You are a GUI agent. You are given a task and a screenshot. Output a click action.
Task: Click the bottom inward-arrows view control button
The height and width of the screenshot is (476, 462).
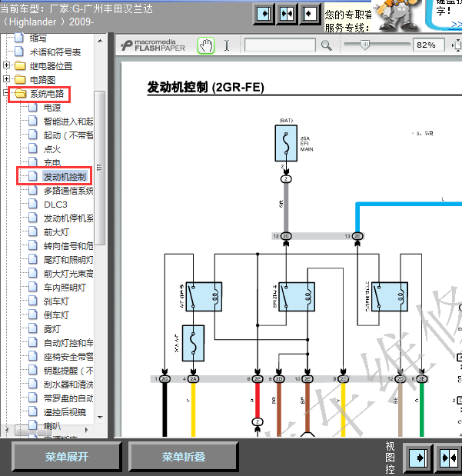click(x=449, y=458)
